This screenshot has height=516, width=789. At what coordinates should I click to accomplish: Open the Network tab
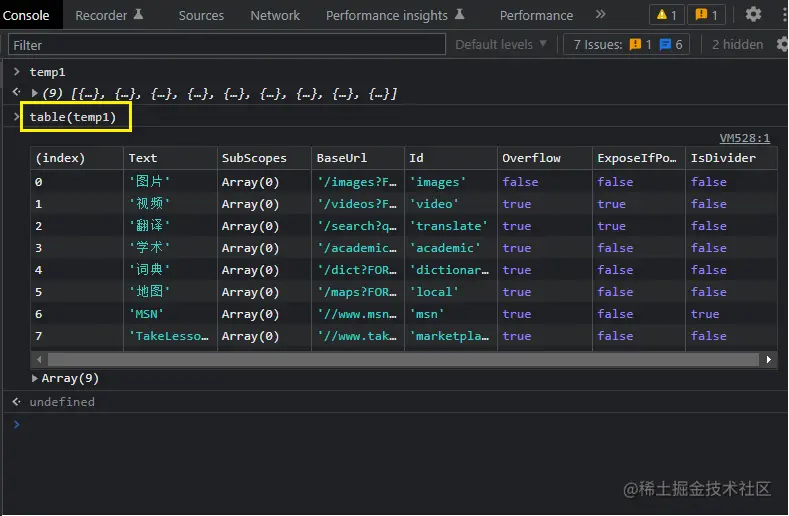point(275,16)
